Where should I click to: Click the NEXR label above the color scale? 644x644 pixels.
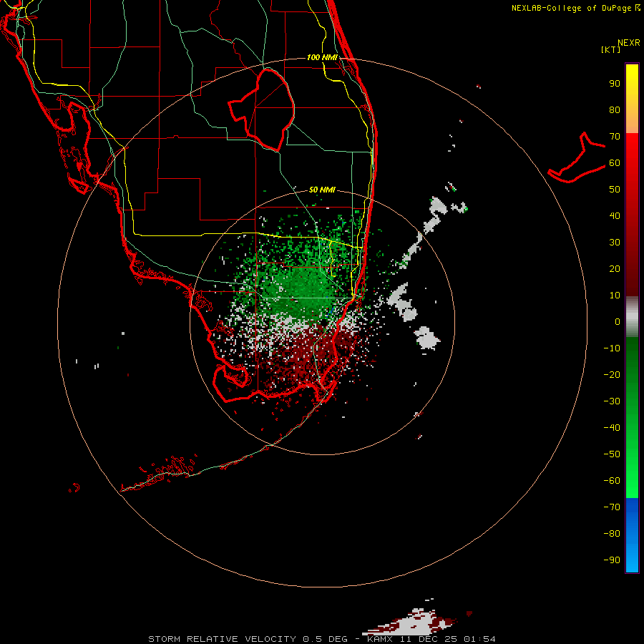click(x=629, y=43)
